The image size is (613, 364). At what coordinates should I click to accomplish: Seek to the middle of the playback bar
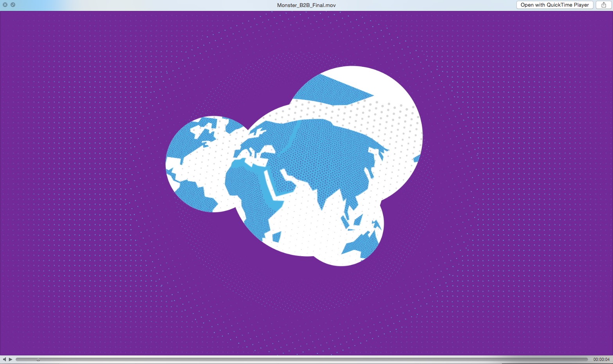pos(302,359)
